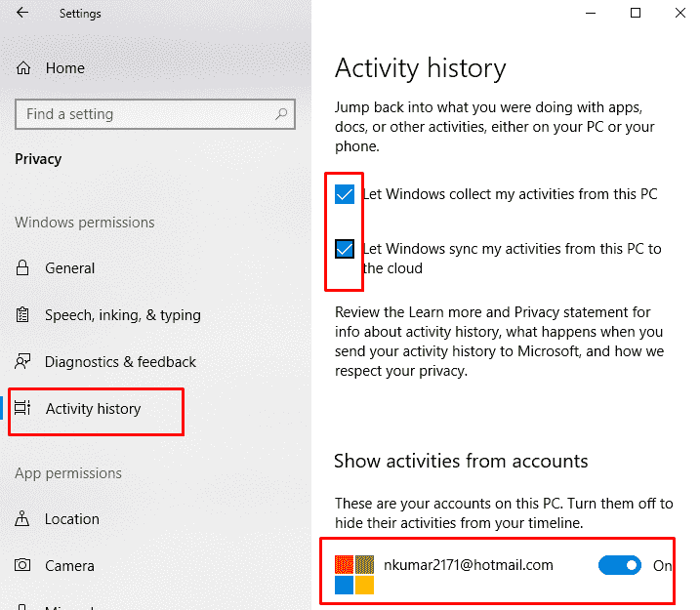Close the Settings window
The width and height of the screenshot is (700, 610).
(679, 13)
